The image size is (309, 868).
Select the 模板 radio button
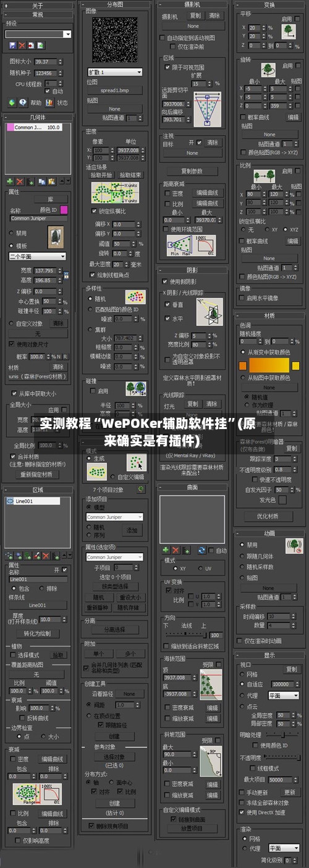pos(12,245)
